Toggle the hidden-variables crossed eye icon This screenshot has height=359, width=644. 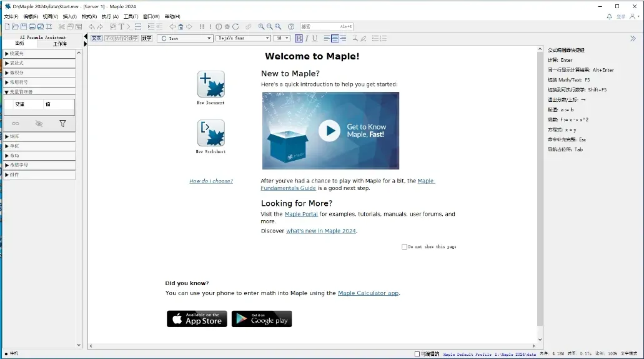[39, 123]
